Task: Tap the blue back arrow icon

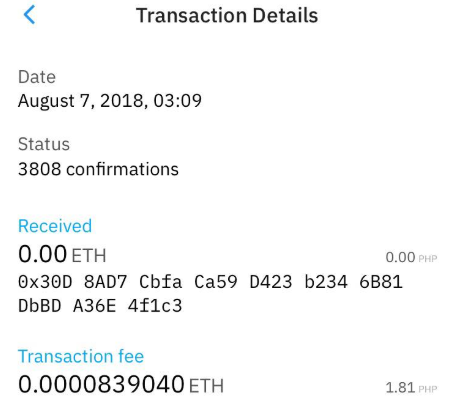Action: (29, 15)
